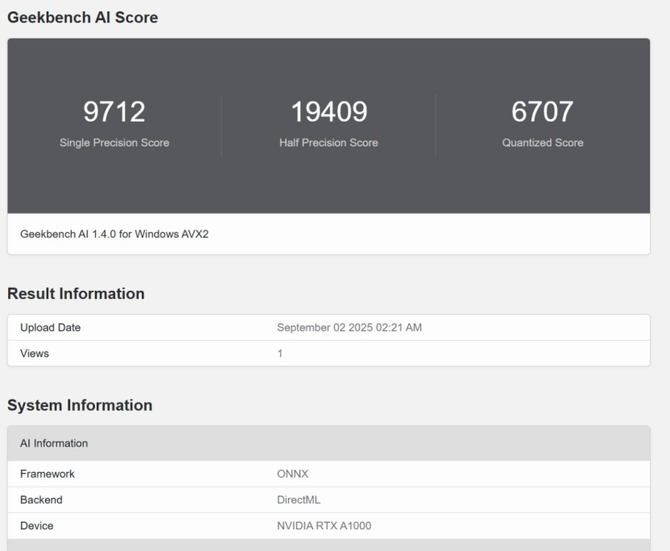Click the Framework row label
Screen dimensions: 670x551
[47, 474]
